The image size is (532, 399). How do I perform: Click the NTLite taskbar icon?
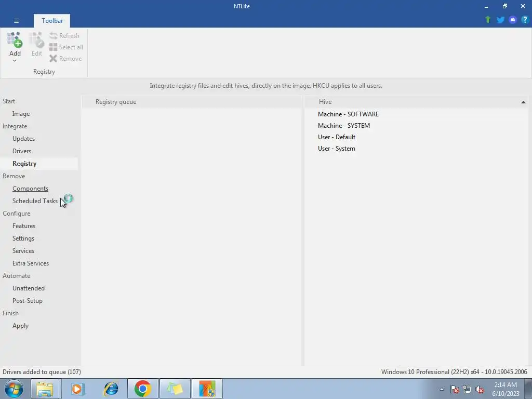coord(207,389)
